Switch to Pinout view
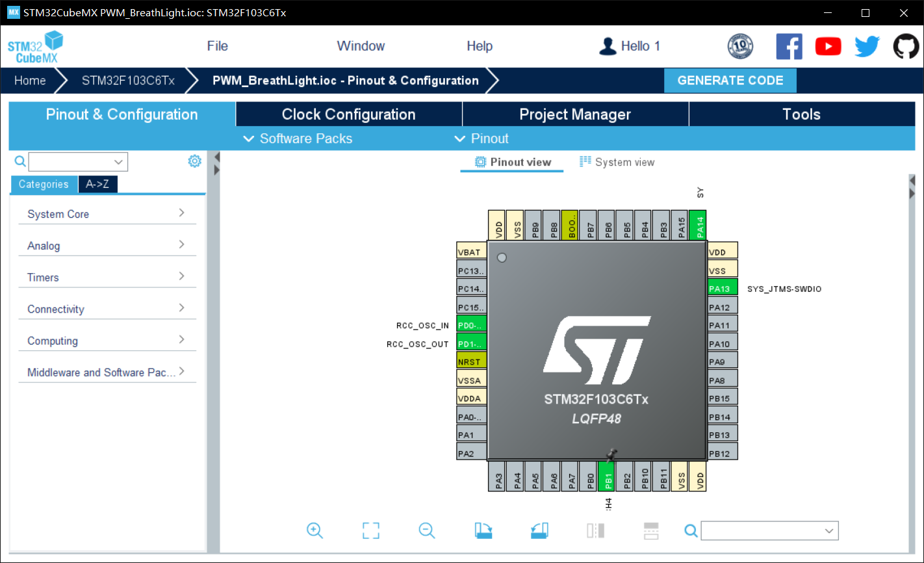Viewport: 924px width, 563px height. [513, 163]
